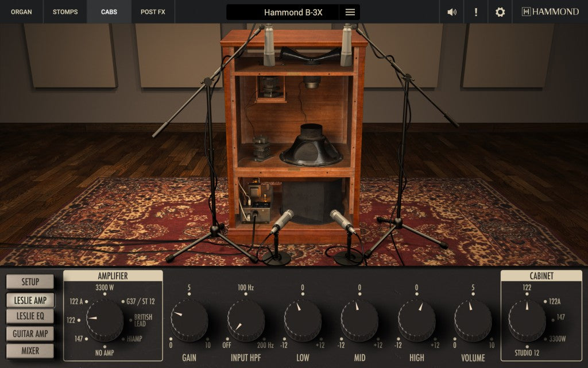Switch to the STOMPS tab
Viewport: 588px width, 368px height.
coord(65,11)
